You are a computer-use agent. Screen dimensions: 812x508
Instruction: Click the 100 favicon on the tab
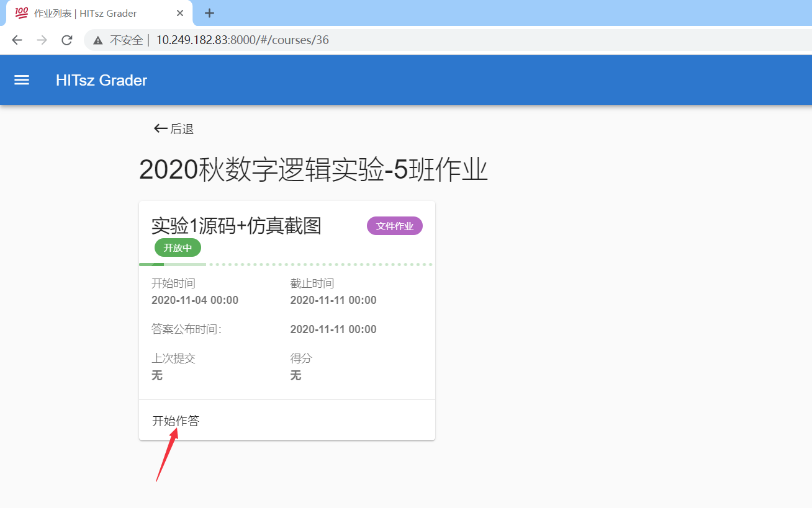[21, 13]
